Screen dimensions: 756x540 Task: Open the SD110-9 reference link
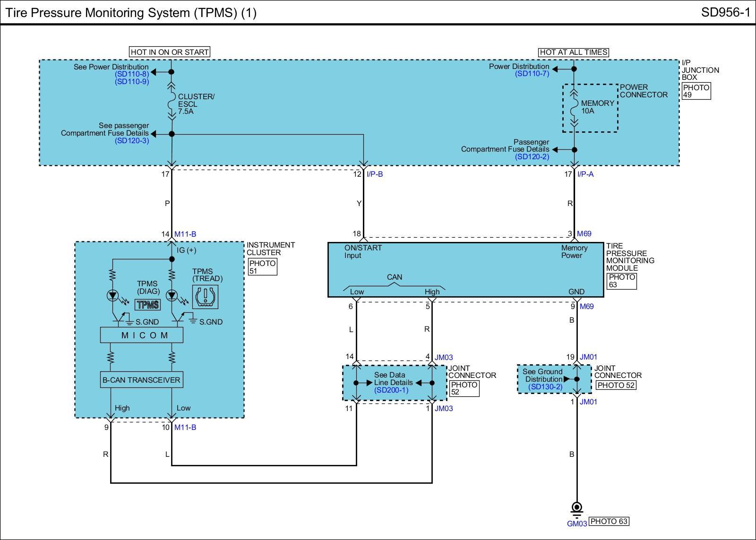click(x=131, y=82)
